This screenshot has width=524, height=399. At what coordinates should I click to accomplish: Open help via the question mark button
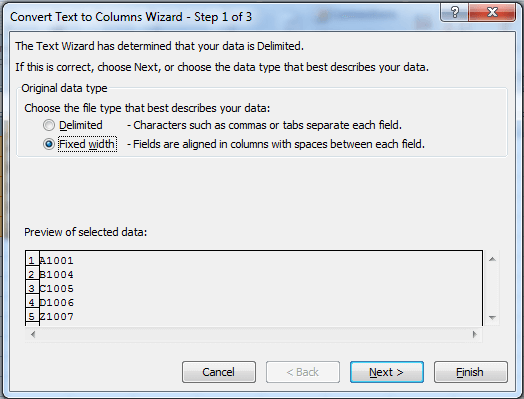(455, 12)
